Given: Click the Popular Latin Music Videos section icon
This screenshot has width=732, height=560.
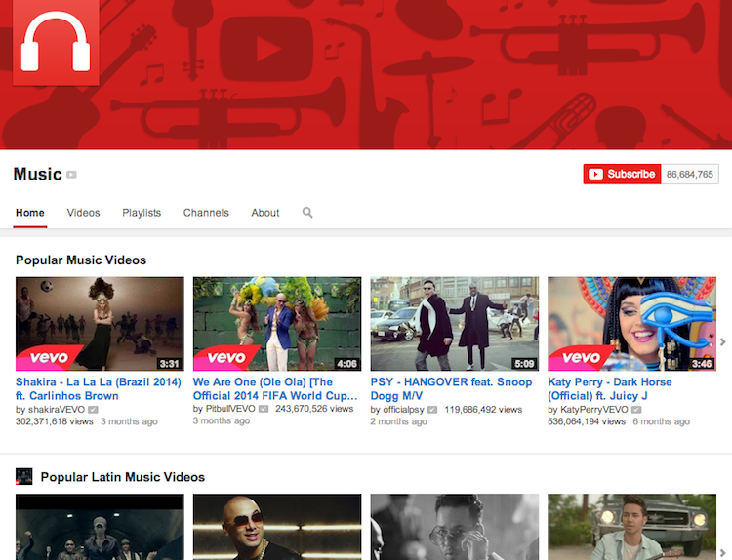Looking at the screenshot, I should 23,476.
